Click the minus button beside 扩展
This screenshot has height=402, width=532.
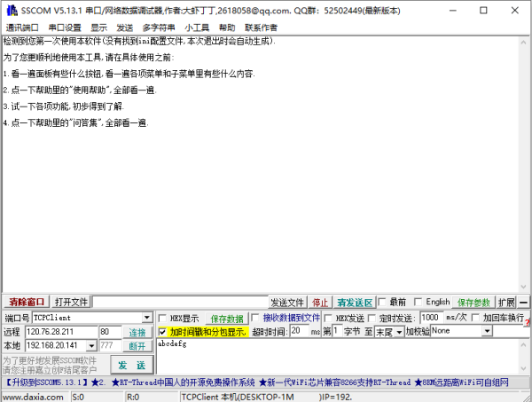[x=523, y=303]
